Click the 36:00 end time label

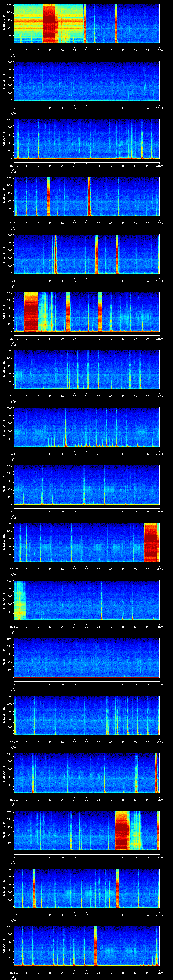coord(159,800)
